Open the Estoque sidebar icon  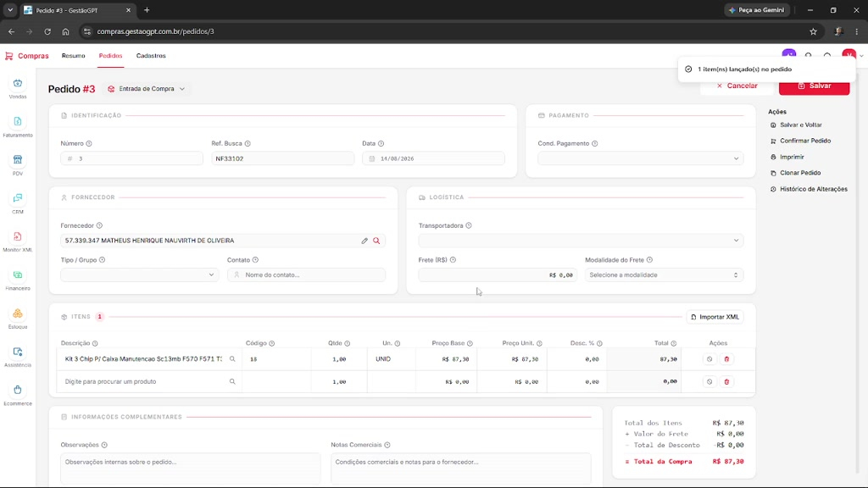coord(18,319)
